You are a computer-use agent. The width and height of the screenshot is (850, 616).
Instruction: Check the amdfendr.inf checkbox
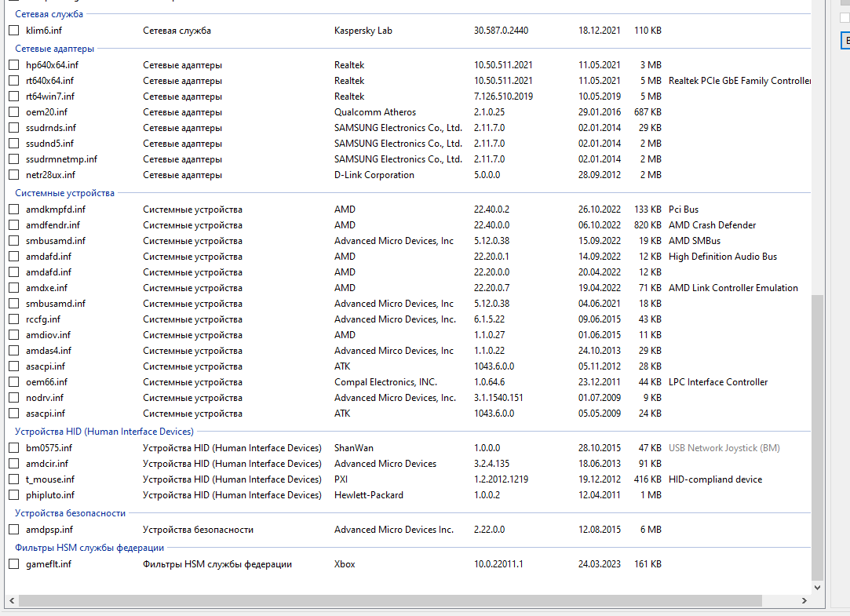click(14, 225)
